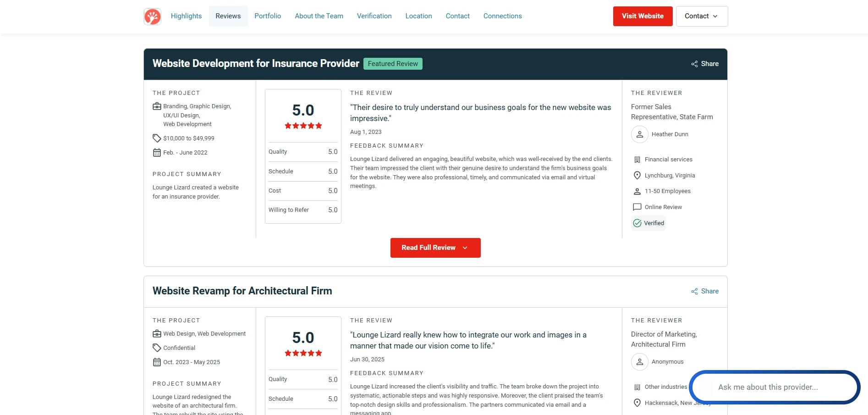Viewport: 868px width, 415px height.
Task: Click Cost rating row in Insurance review
Action: (x=303, y=191)
